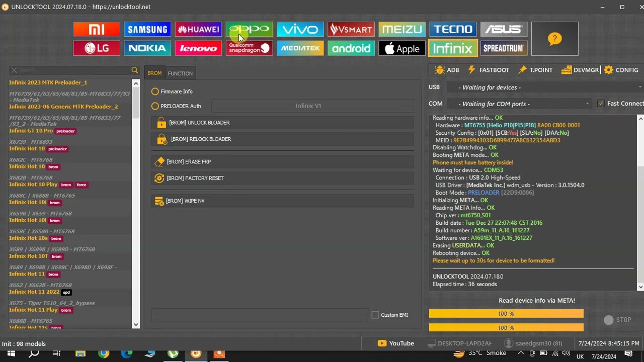Open the FASTBOOT tool
The width and height of the screenshot is (644, 362).
pos(489,70)
